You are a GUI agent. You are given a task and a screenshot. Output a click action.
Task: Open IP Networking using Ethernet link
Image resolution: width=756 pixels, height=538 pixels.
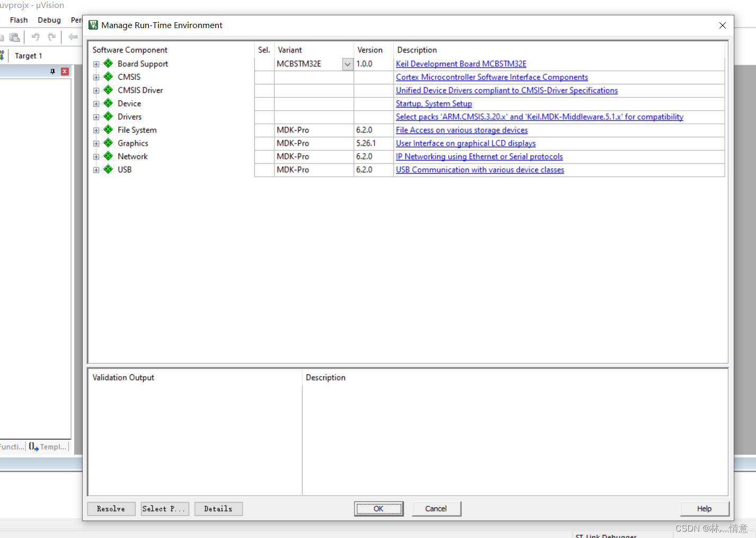click(x=479, y=156)
